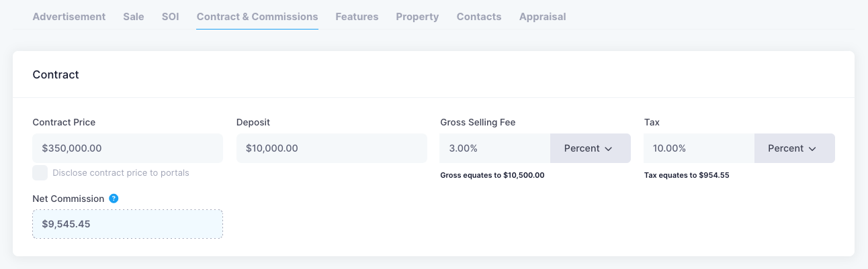Open the Property tab
The width and height of the screenshot is (868, 269).
pos(417,17)
